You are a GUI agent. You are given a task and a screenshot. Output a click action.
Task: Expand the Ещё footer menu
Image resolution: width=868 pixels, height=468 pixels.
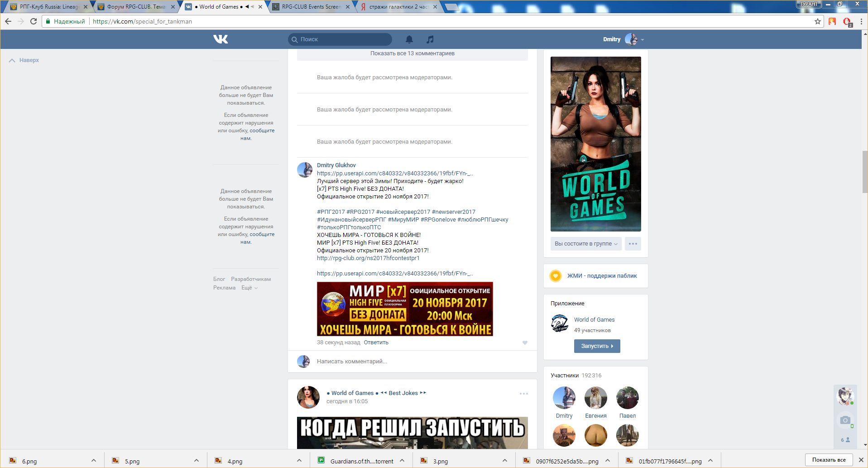[x=249, y=288]
